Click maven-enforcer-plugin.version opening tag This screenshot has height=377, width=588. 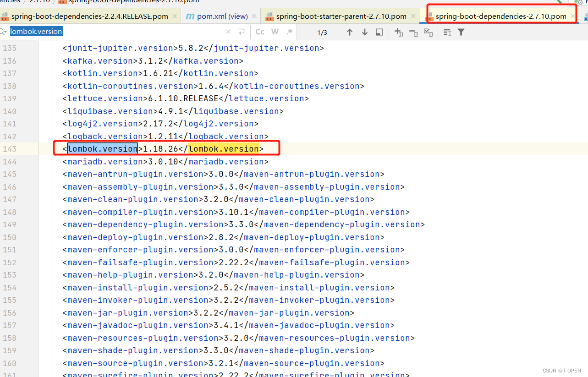tap(141, 250)
